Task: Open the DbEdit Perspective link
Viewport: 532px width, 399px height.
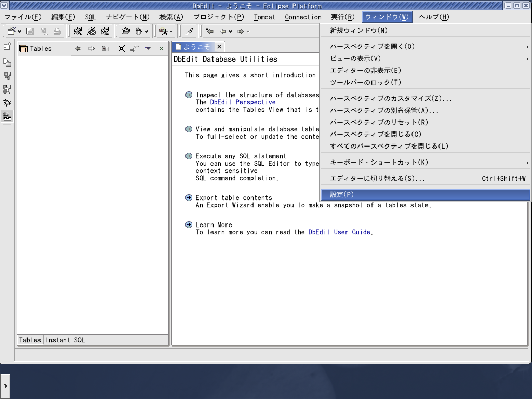Action: [x=243, y=102]
